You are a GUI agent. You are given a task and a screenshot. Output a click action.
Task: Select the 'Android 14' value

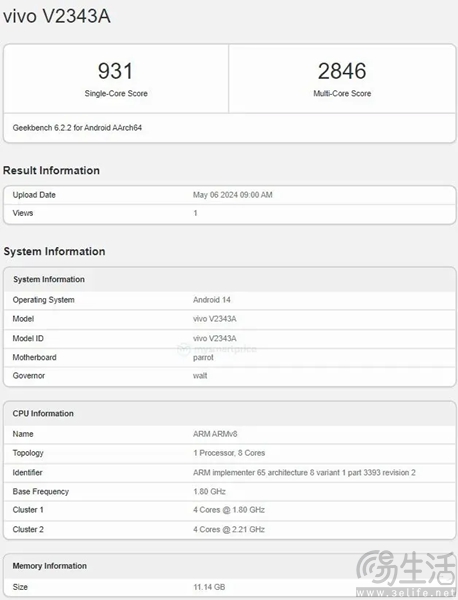click(212, 300)
